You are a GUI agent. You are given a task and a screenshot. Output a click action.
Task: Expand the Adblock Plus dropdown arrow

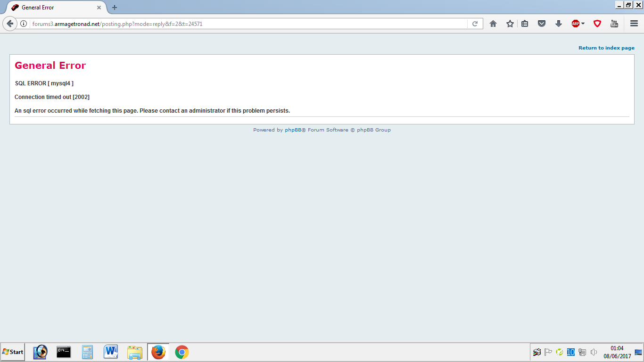pos(583,24)
